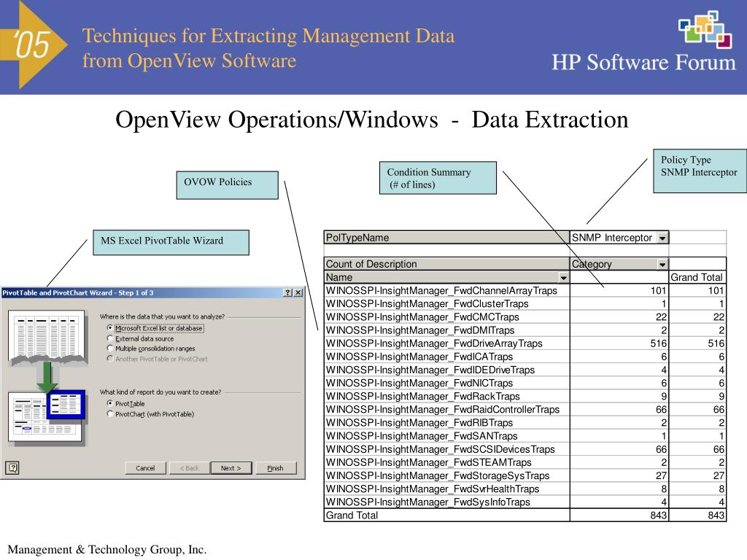This screenshot has width=747, height=560.
Task: Click the '< Back' button in wizard
Action: coord(189,468)
